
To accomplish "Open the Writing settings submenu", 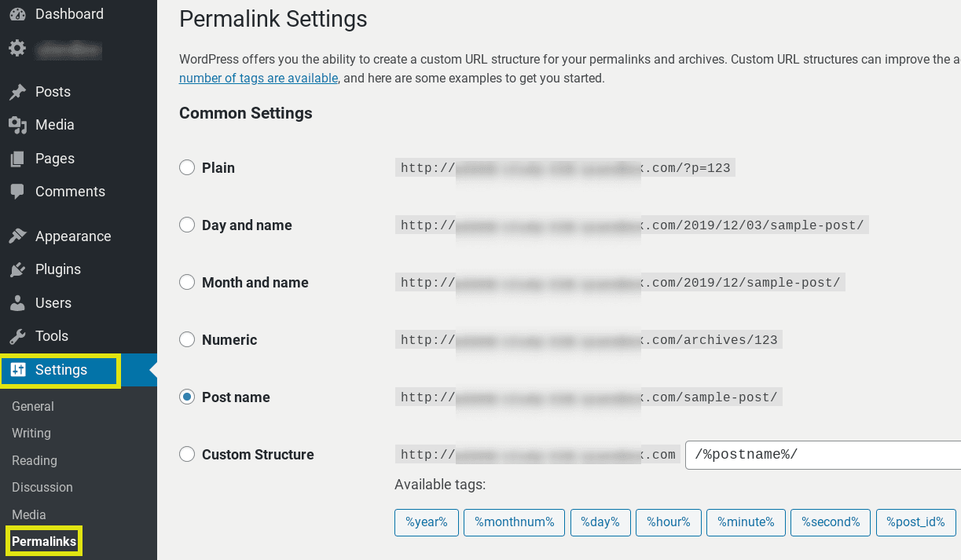I will pyautogui.click(x=31, y=433).
